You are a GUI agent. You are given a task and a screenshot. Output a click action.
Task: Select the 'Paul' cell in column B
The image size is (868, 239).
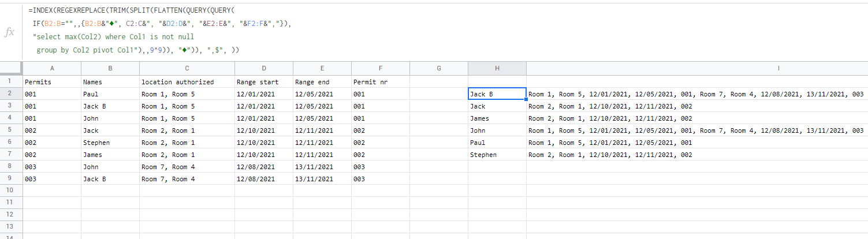110,94
